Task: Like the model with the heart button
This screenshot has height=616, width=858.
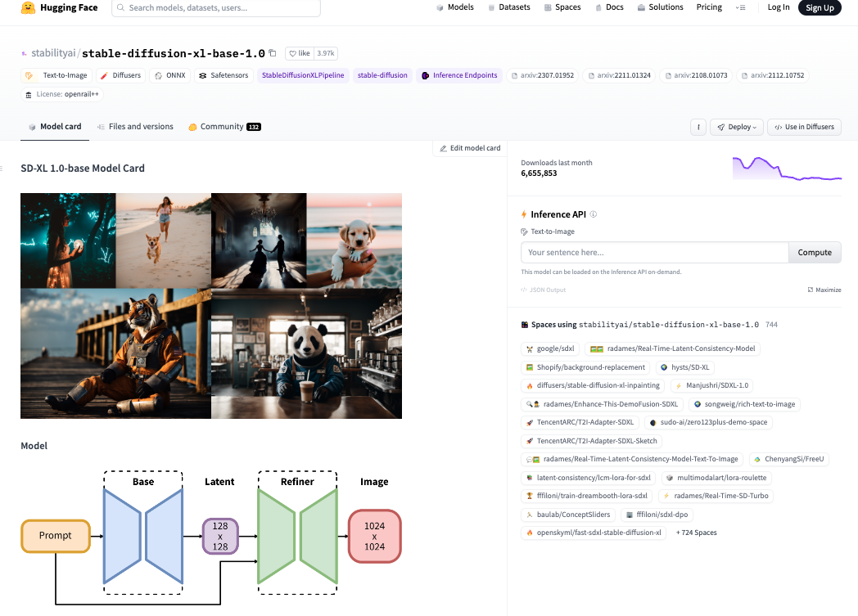Action: 300,53
